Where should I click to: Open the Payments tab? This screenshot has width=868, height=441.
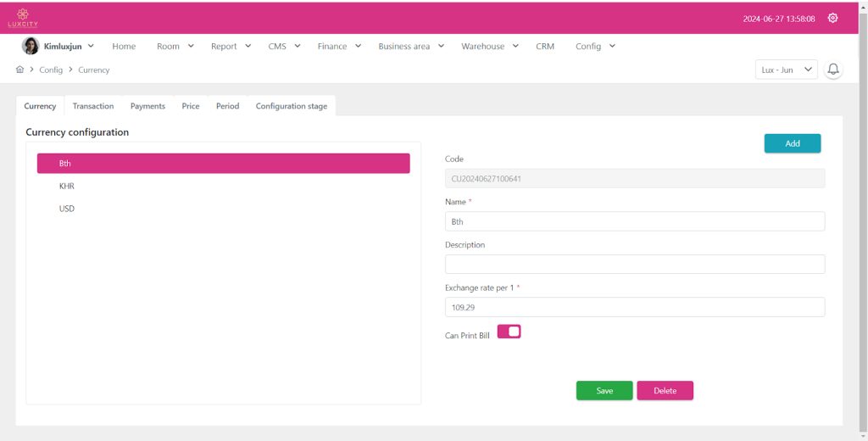click(x=147, y=106)
